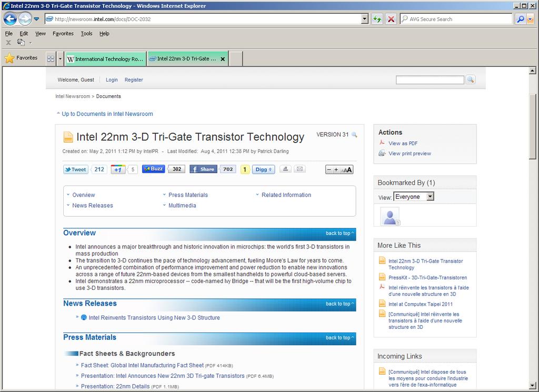Click the vertical scrollbar up arrow

click(x=533, y=71)
